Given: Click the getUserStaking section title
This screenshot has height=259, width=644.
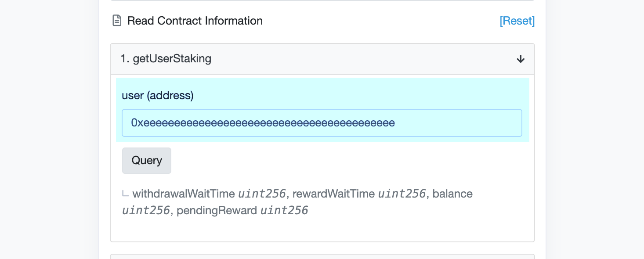Looking at the screenshot, I should click(166, 59).
